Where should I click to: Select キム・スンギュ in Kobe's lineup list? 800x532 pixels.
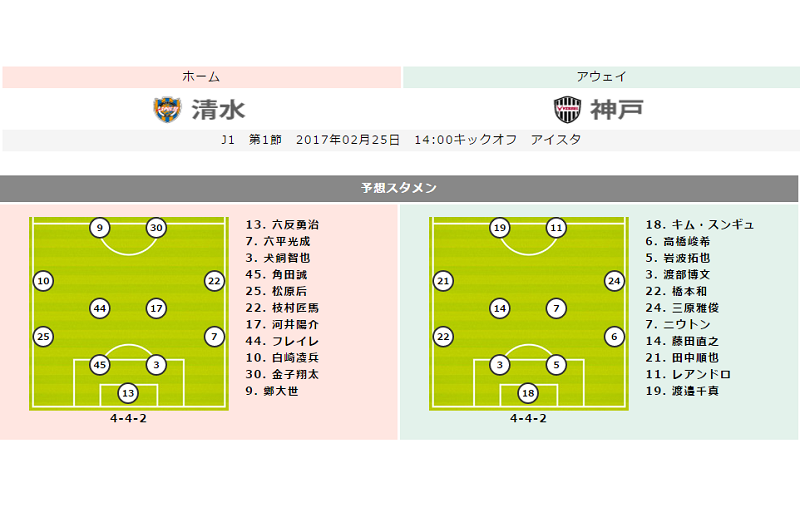699,225
